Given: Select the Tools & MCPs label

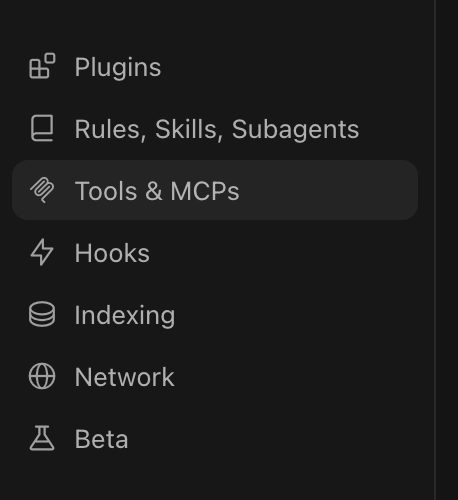Looking at the screenshot, I should (157, 191).
